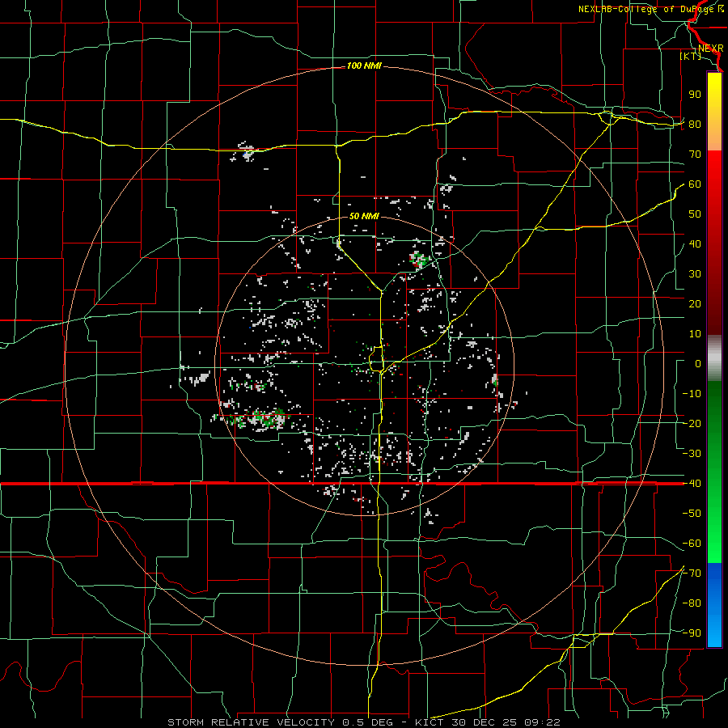Click the 80 value on the velocity scale
The width and height of the screenshot is (728, 728).
click(x=695, y=124)
